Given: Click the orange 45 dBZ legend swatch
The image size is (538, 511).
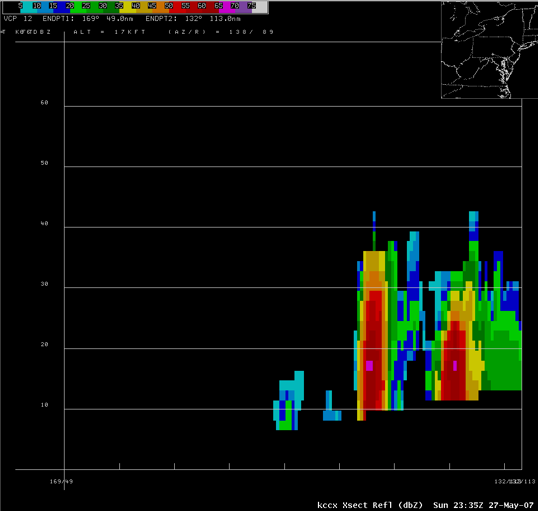Looking at the screenshot, I should click(x=161, y=8).
